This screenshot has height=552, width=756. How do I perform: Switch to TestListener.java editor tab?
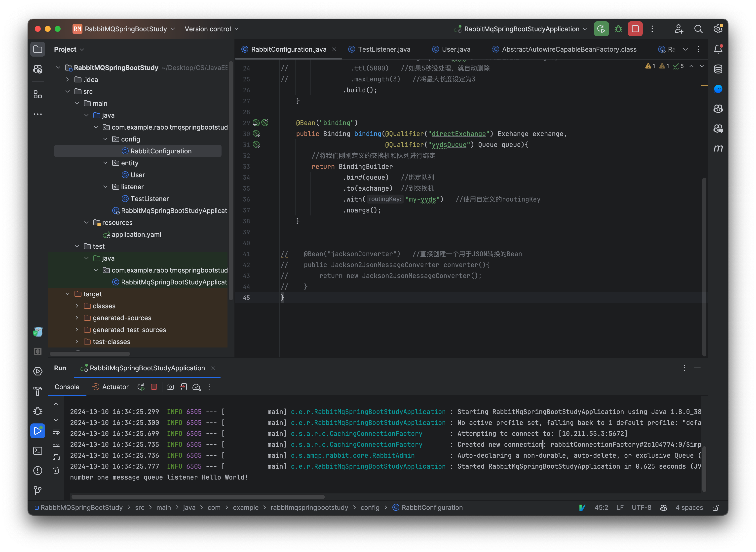383,49
